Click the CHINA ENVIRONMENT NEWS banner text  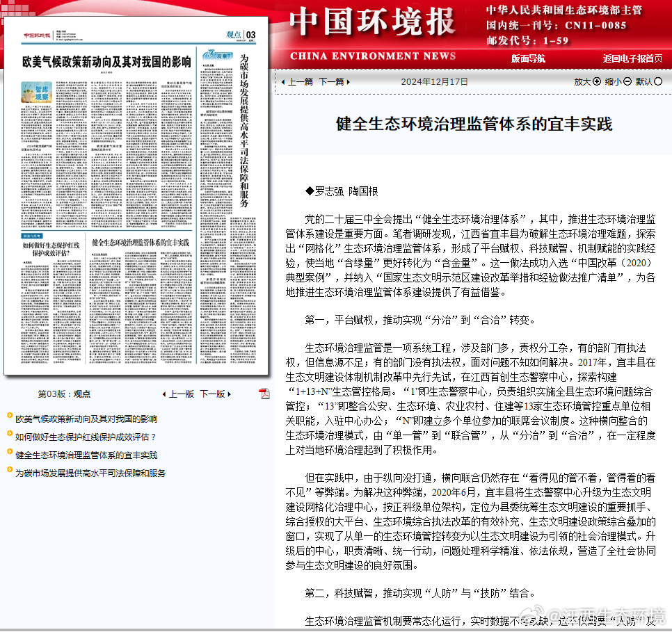pyautogui.click(x=373, y=56)
